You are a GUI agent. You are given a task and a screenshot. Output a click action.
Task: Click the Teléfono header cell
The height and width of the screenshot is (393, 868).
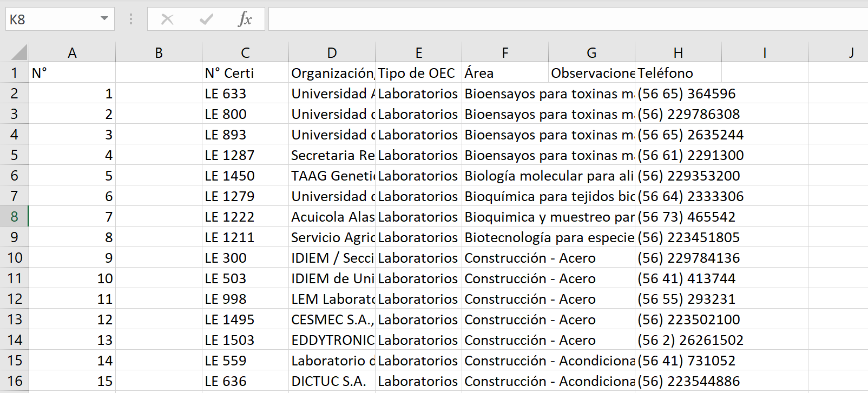click(x=678, y=73)
